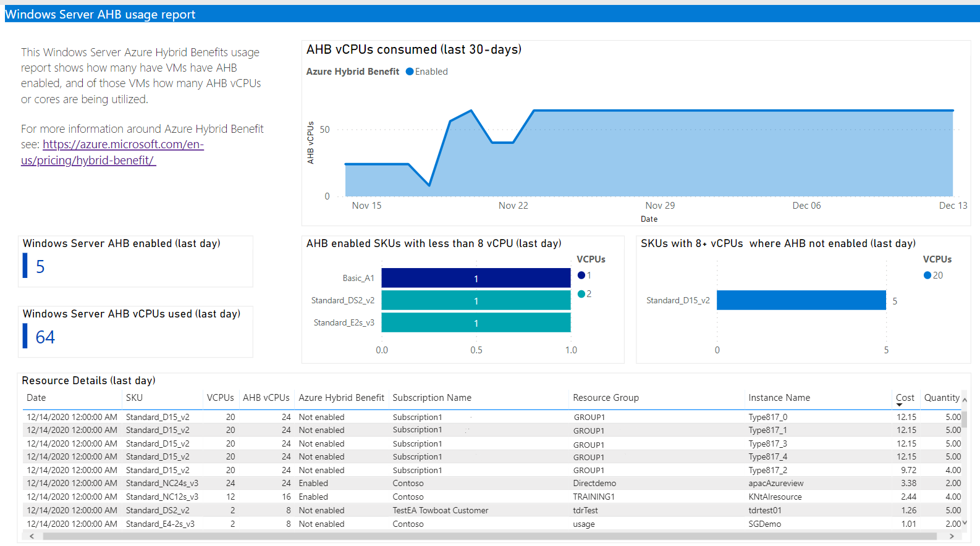Image resolution: width=980 pixels, height=546 pixels.
Task: Select the Standard_D15_v2 bar in the chart
Action: point(801,300)
